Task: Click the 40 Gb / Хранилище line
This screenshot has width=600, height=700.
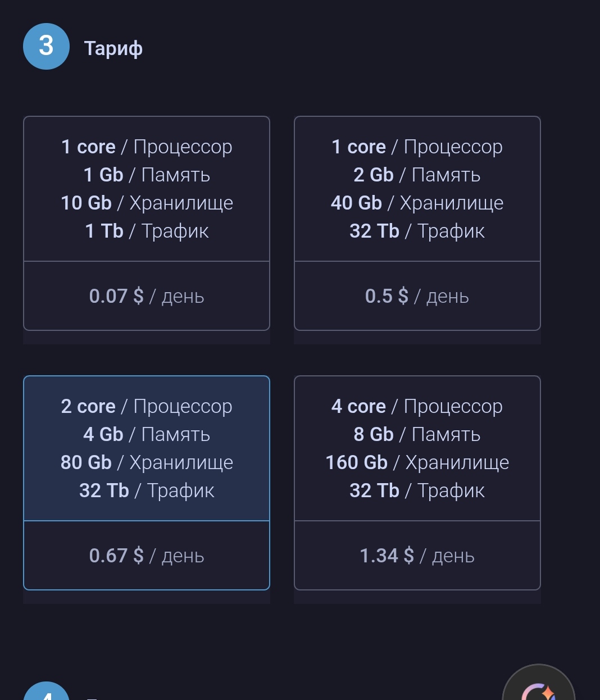Action: [x=417, y=203]
